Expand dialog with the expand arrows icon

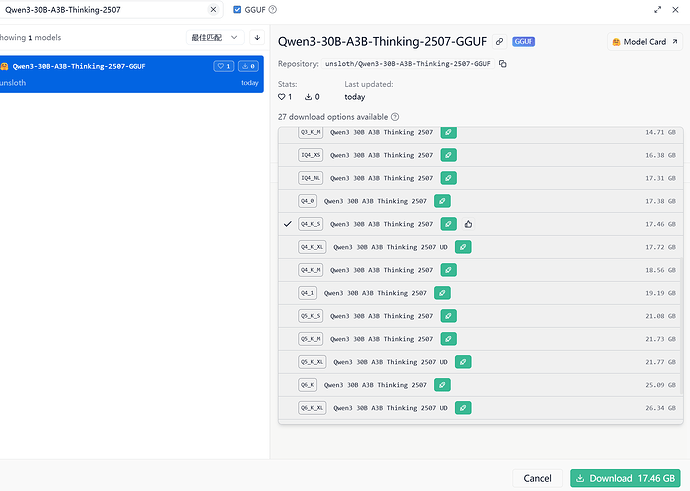pyautogui.click(x=657, y=10)
